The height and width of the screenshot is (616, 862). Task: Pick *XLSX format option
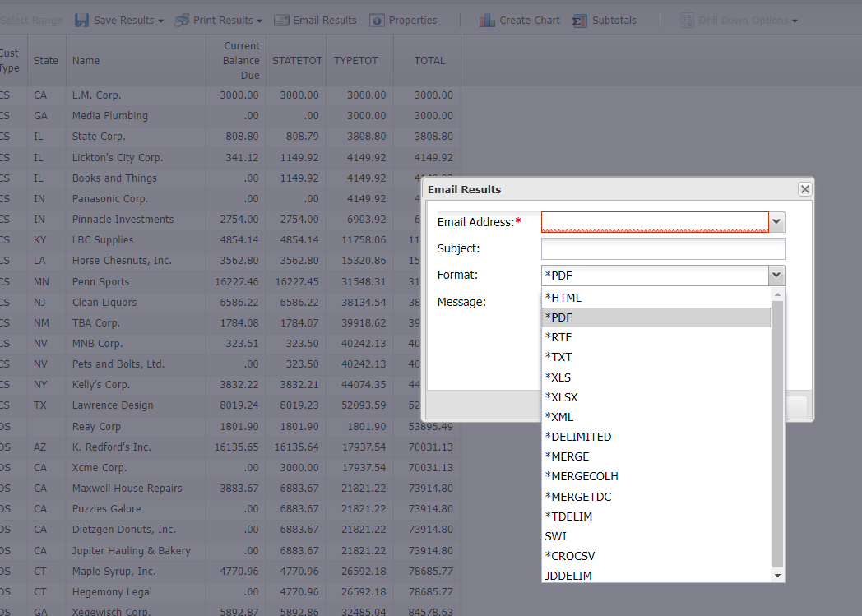(x=656, y=397)
